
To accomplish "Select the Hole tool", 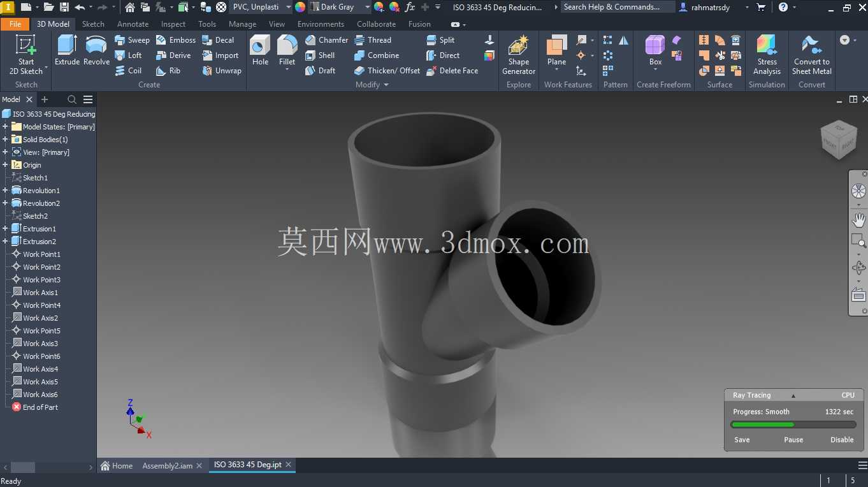I will [x=260, y=50].
